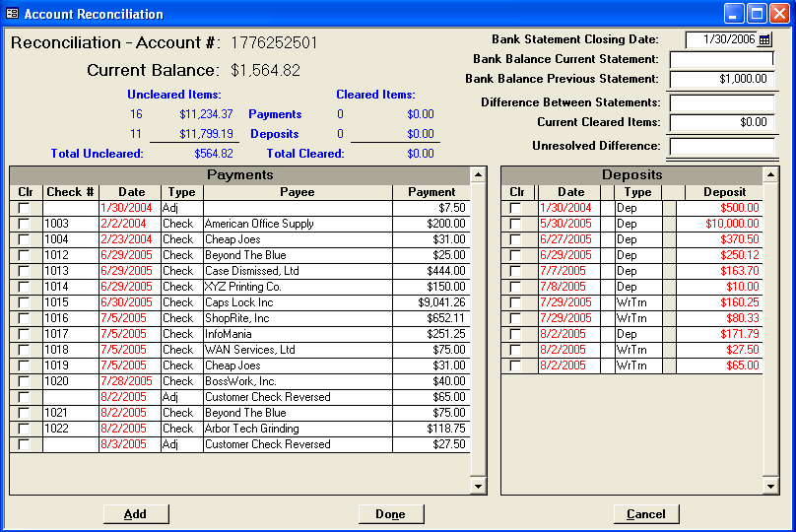Select ShopRite, Inc payee cell
796x532 pixels.
[297, 318]
